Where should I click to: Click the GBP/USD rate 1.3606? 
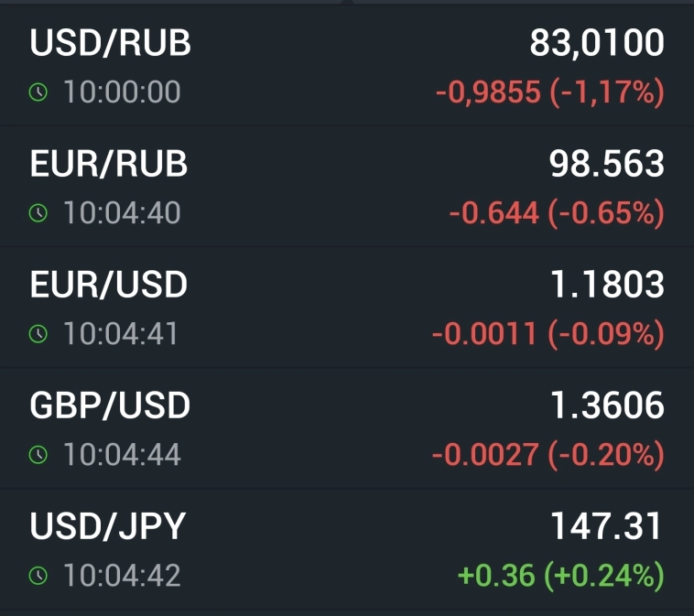pos(606,405)
